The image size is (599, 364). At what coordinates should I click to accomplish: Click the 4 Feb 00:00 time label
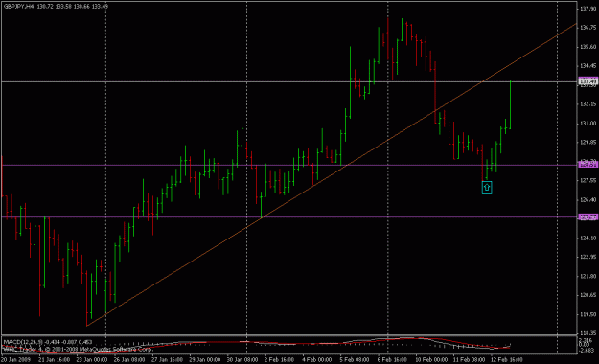tap(317, 360)
